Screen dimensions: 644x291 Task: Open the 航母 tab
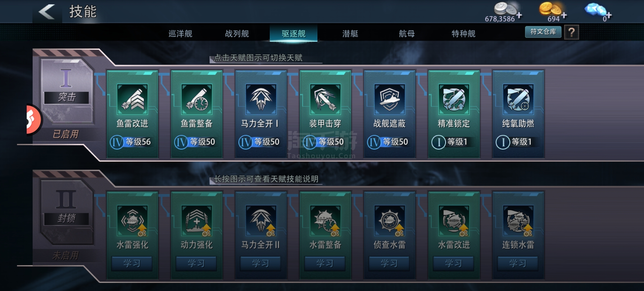pyautogui.click(x=407, y=34)
